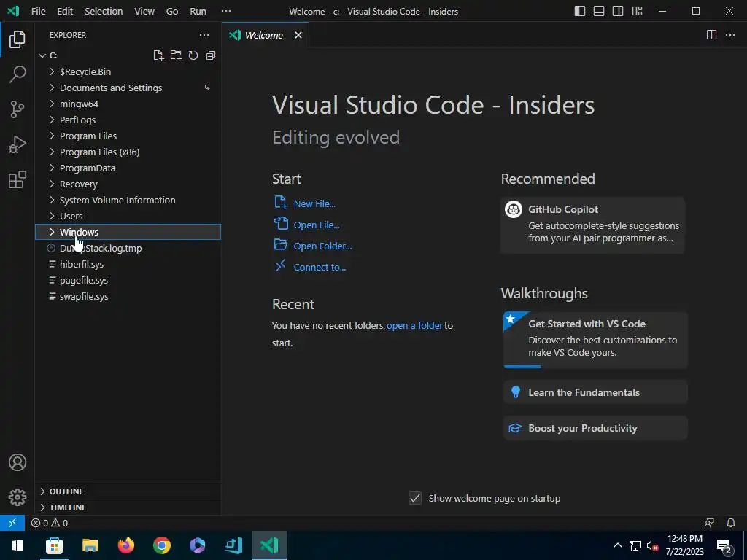
Task: Open notifications bell in status bar
Action: 731,523
